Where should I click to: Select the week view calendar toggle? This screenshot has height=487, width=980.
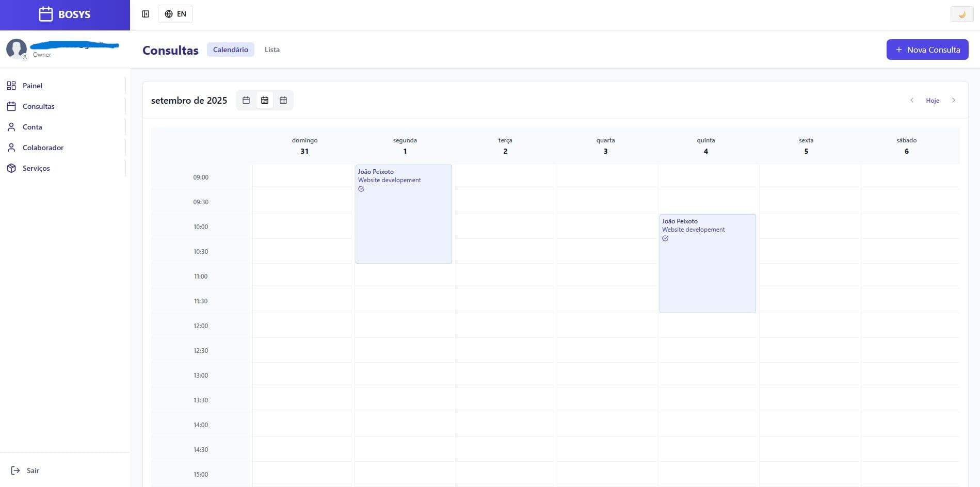pos(265,100)
